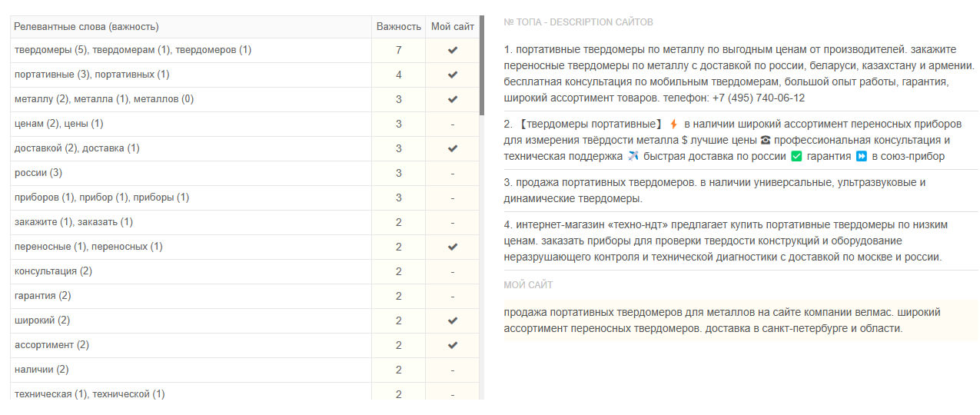Click the table's vertical scrollbar thumb
The height and width of the screenshot is (415, 980).
[x=482, y=65]
